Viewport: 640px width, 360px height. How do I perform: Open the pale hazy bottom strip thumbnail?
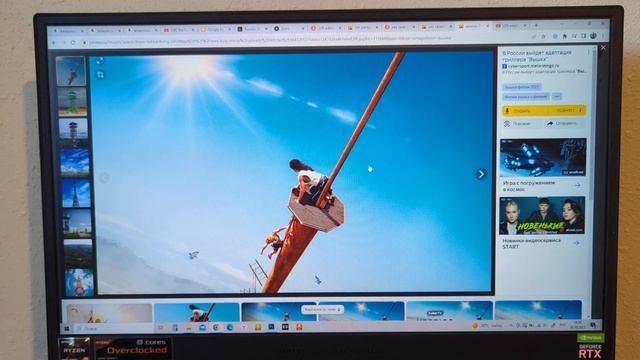[x=109, y=313]
